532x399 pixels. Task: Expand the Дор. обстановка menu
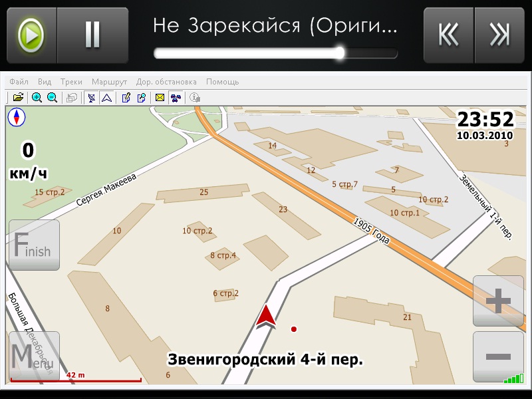pyautogui.click(x=166, y=82)
